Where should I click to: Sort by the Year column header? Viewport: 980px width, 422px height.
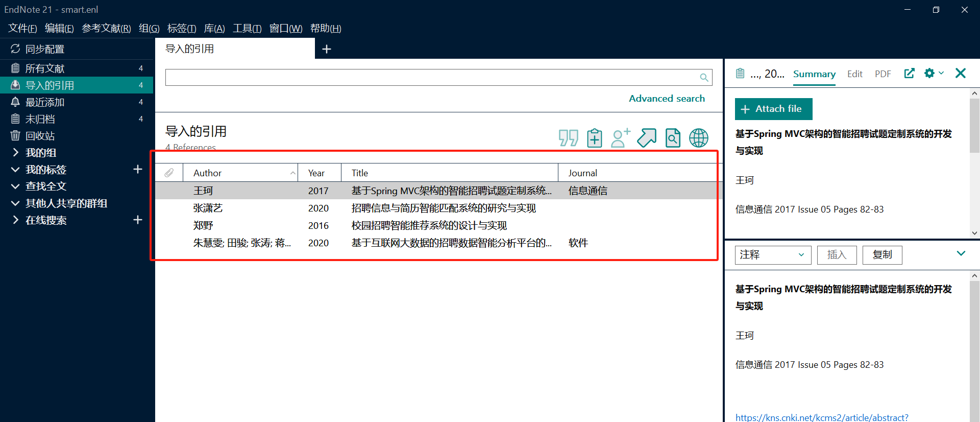(319, 173)
